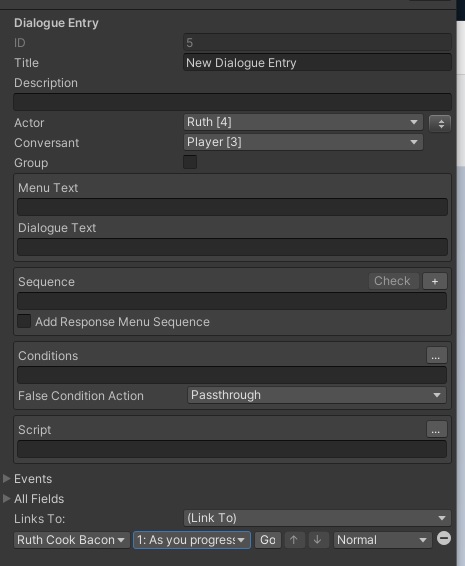Move the link down with arrow icon
The height and width of the screenshot is (566, 465).
(318, 540)
